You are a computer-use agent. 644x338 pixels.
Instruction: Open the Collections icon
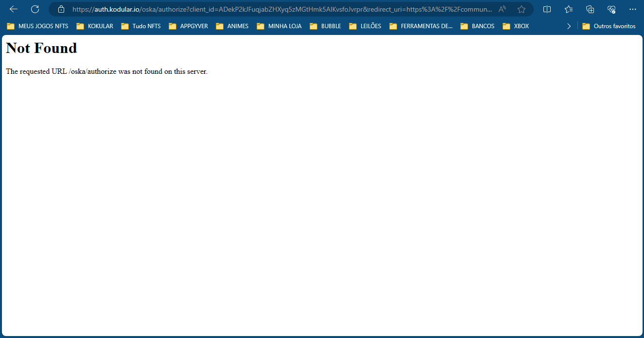[590, 9]
